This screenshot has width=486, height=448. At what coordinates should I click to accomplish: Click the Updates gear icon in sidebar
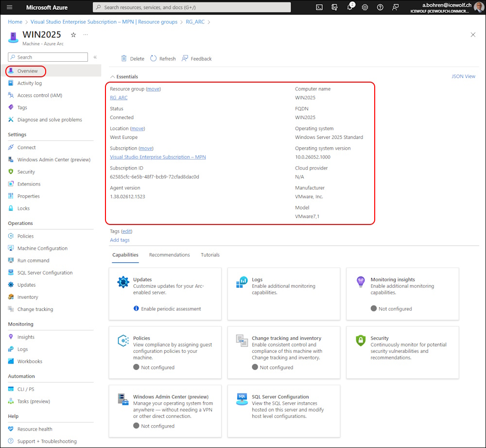pyautogui.click(x=11, y=285)
